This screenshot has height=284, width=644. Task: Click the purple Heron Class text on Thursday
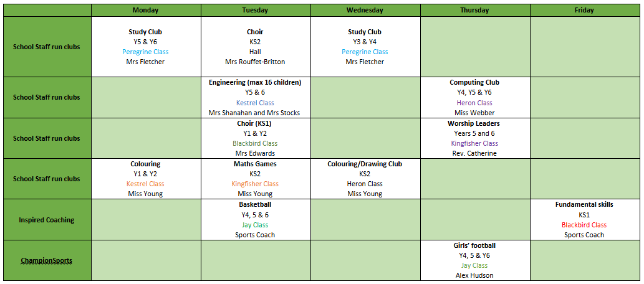tap(474, 103)
